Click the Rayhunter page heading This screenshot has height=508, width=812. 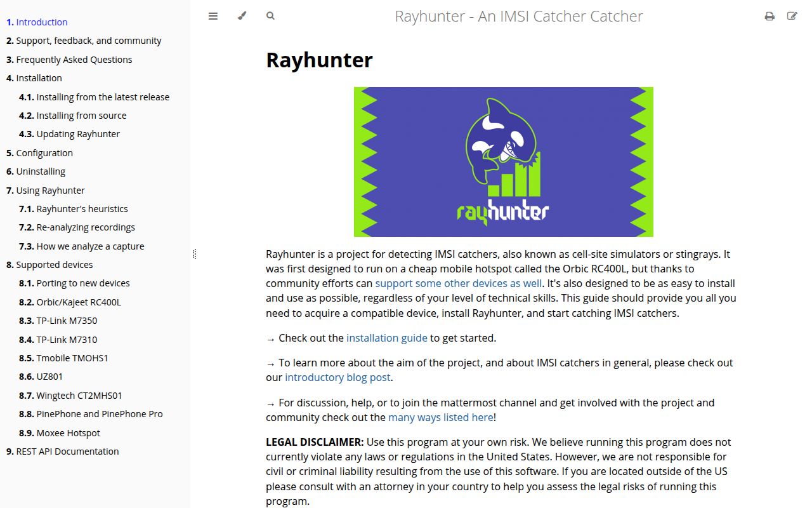click(319, 60)
